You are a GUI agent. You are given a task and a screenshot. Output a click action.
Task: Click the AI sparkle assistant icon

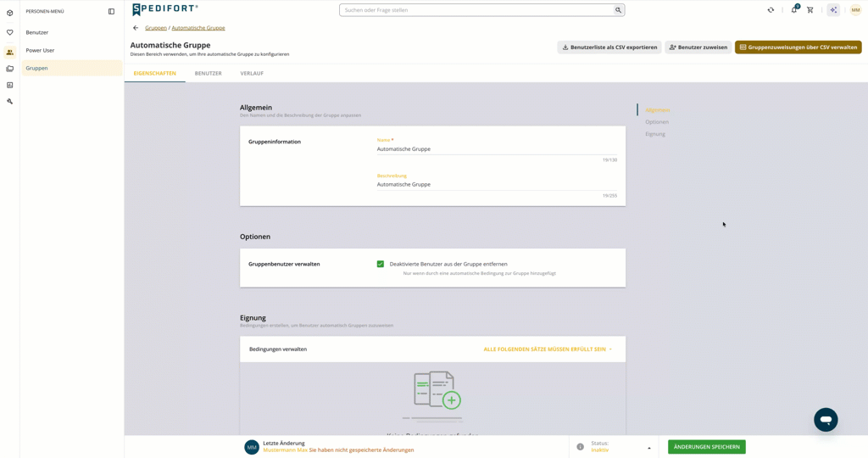[x=833, y=10]
